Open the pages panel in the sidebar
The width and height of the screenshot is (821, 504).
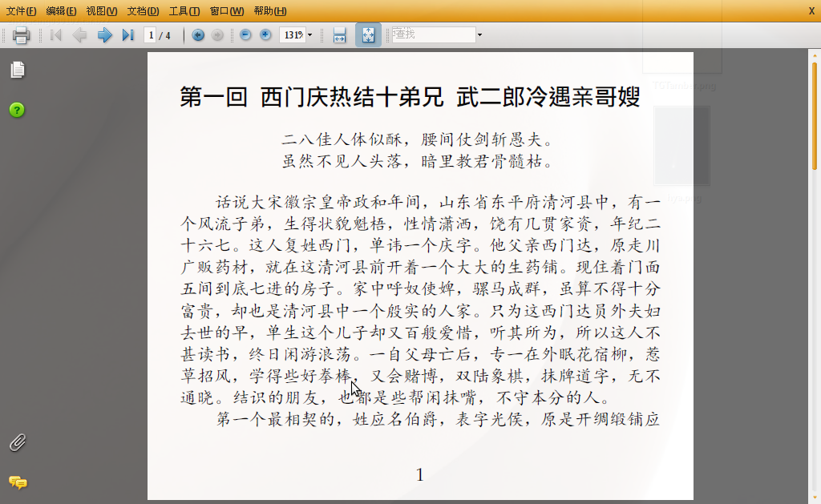tap(18, 70)
